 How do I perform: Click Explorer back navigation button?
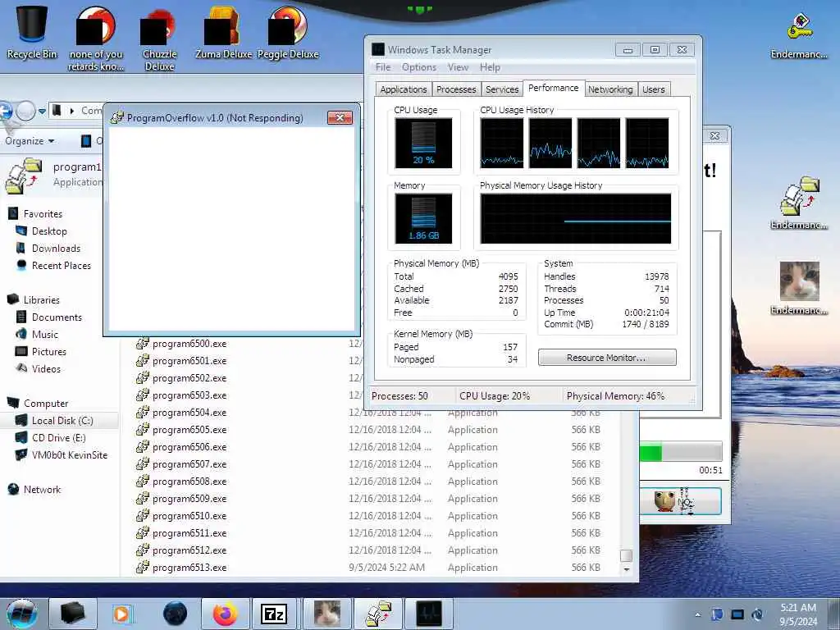click(x=4, y=111)
